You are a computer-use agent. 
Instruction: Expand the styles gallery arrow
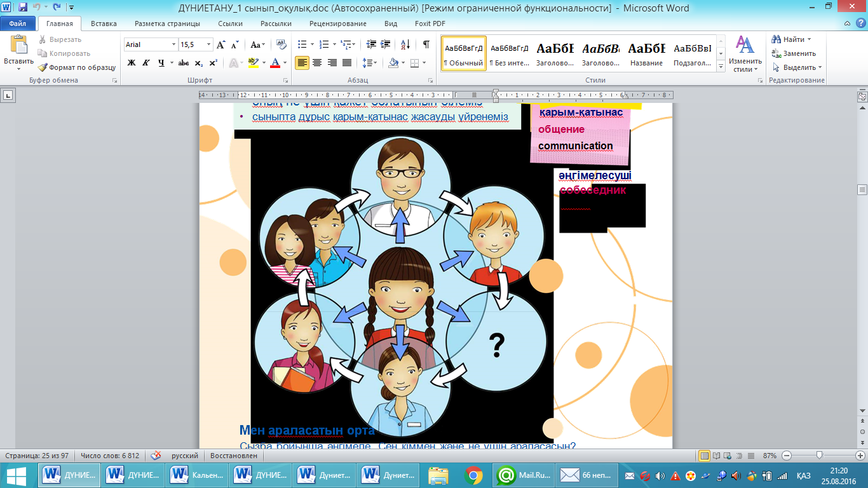pyautogui.click(x=721, y=66)
